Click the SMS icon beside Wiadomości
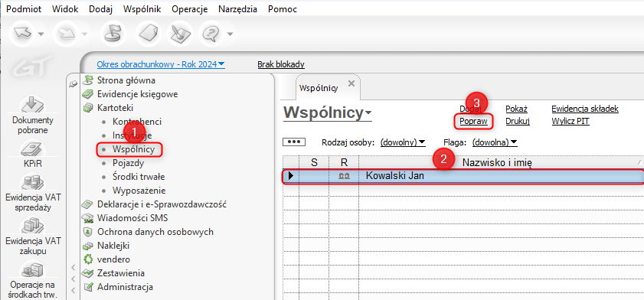Viewport: 644px width, 300px height. pos(87,218)
